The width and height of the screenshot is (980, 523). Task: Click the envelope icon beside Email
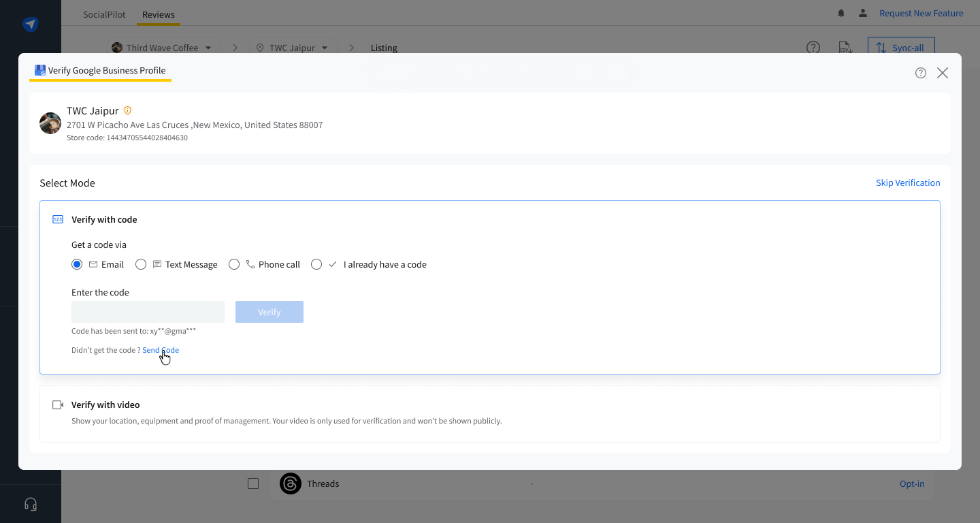[x=93, y=264]
